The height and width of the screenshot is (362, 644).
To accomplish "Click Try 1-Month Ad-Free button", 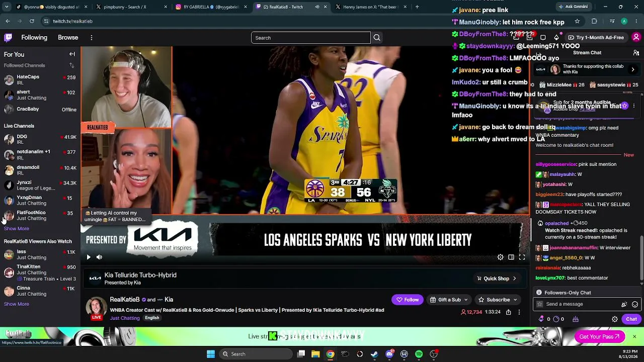I will [596, 38].
